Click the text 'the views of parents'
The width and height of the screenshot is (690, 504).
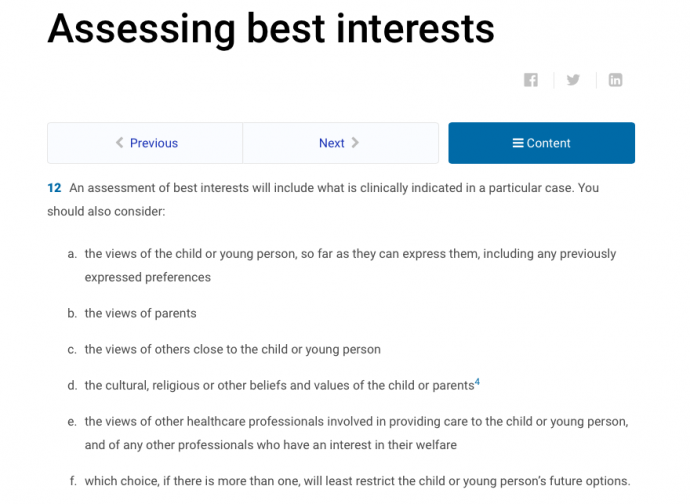pos(140,313)
